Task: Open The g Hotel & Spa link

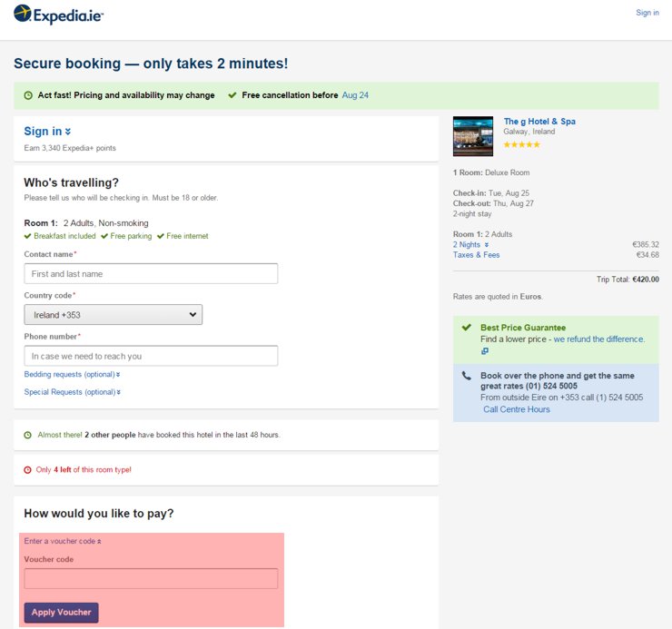Action: 539,122
